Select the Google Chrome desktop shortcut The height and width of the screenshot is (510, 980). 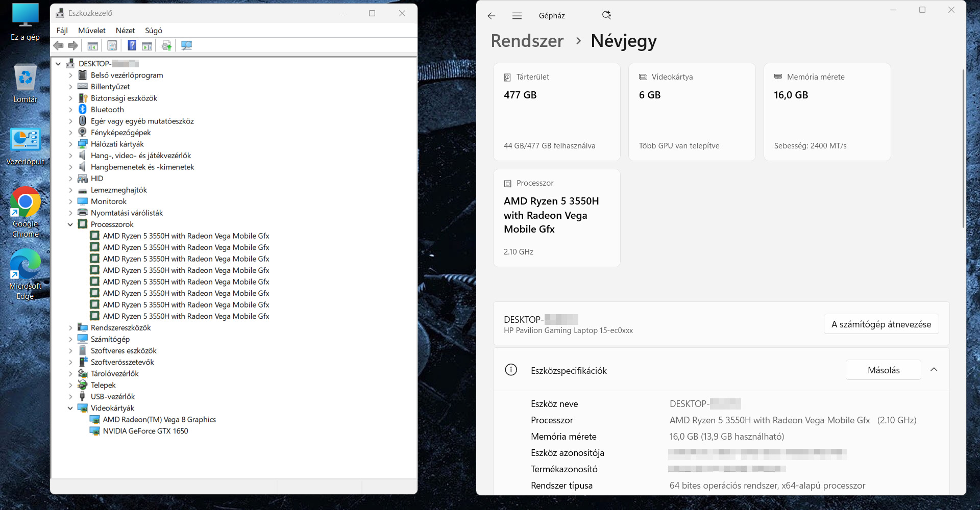click(25, 212)
